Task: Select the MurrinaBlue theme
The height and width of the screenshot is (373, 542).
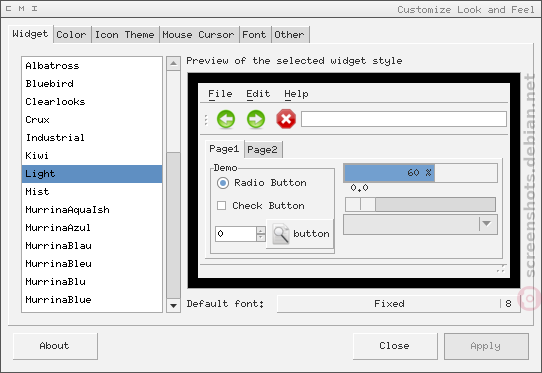Action: [92, 300]
